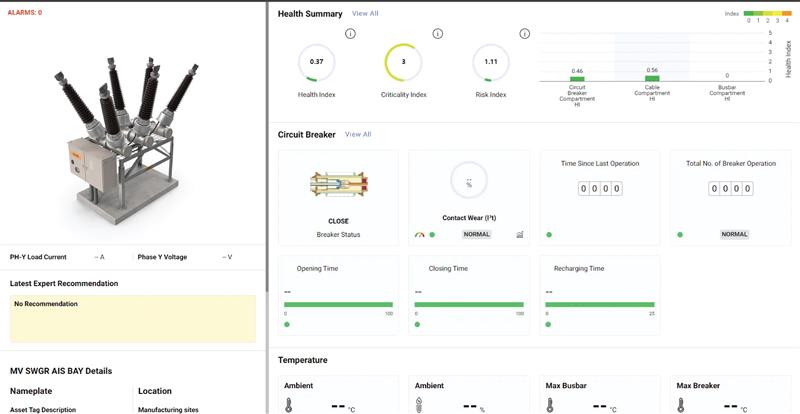
Task: Click the Recharging Time progress bar
Action: [x=600, y=304]
